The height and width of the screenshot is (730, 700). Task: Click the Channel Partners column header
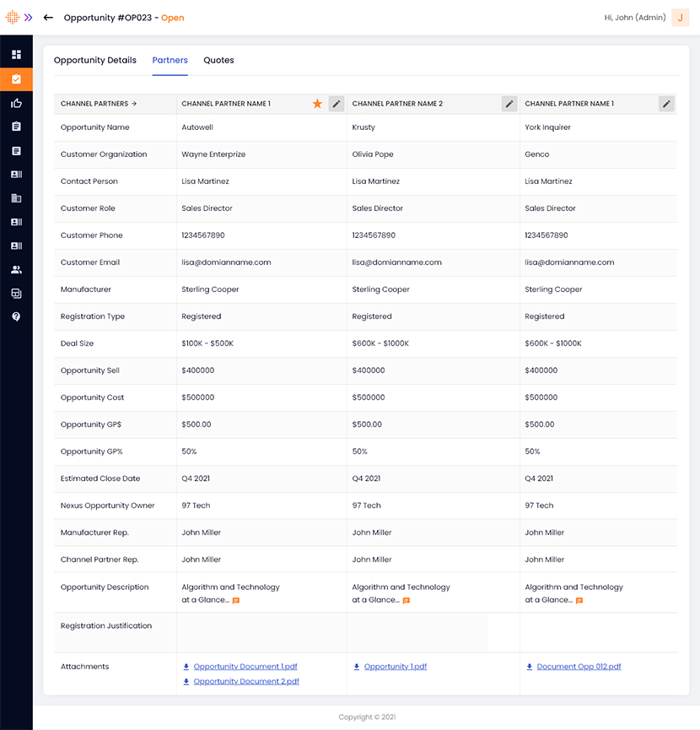[93, 104]
